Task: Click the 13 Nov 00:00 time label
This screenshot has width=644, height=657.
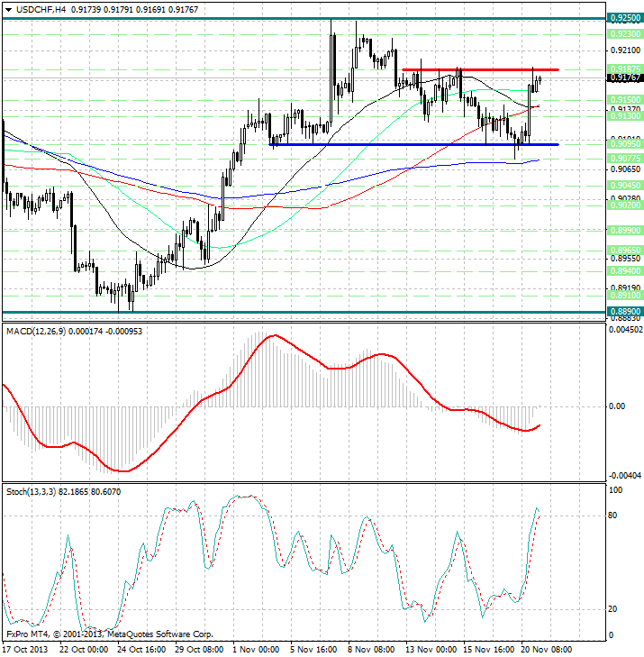Action: [431, 650]
